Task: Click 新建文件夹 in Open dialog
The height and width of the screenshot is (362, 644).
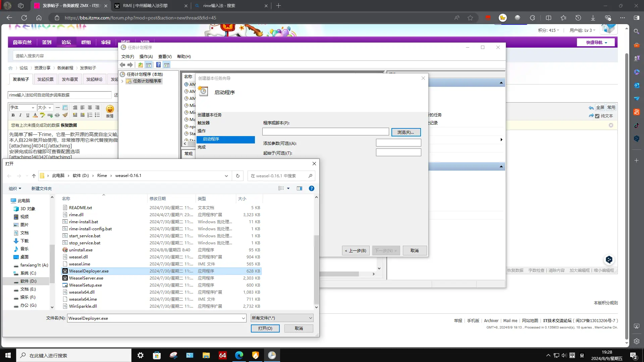Action: pyautogui.click(x=42, y=189)
